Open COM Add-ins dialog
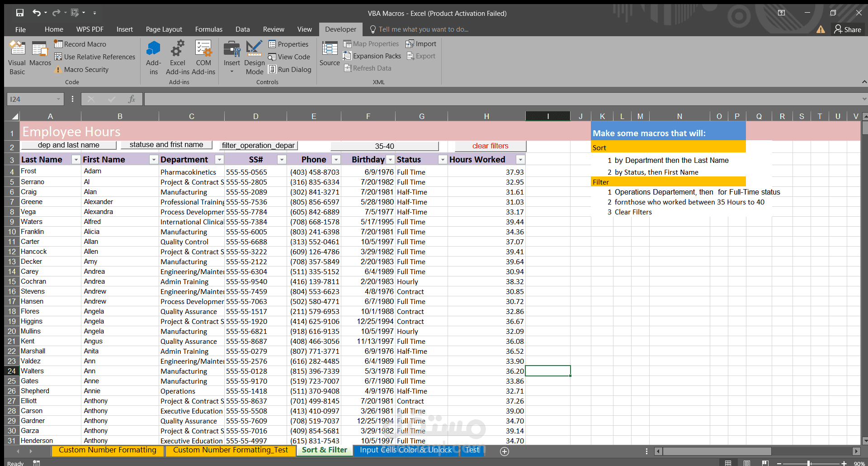The image size is (868, 466). point(203,58)
